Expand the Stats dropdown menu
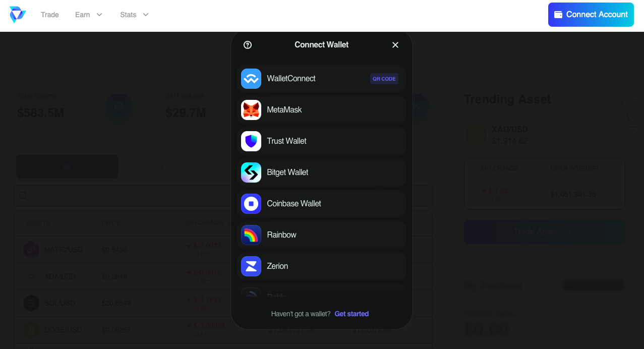The height and width of the screenshot is (349, 644). [134, 15]
